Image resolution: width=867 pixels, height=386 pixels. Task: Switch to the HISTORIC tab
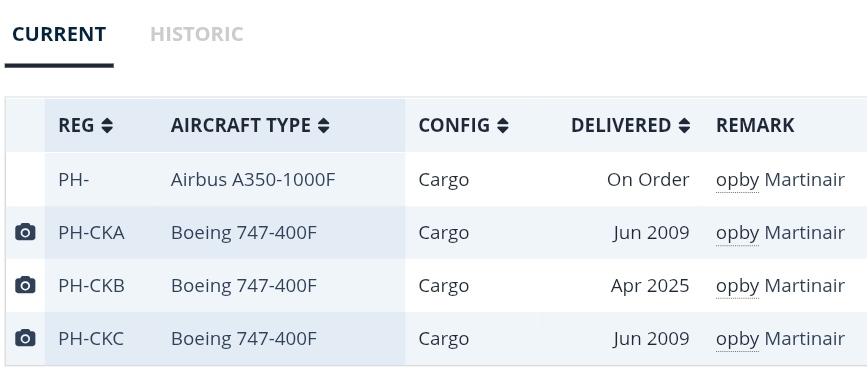pyautogui.click(x=197, y=34)
